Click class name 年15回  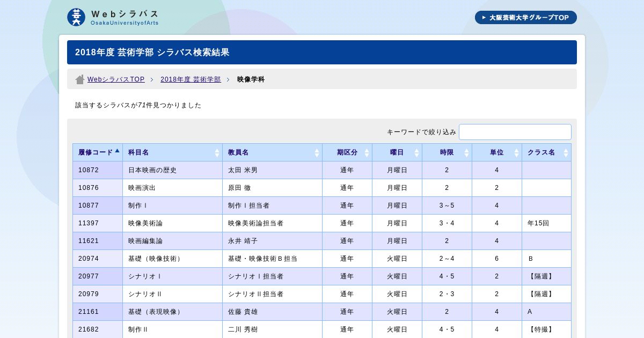click(539, 223)
